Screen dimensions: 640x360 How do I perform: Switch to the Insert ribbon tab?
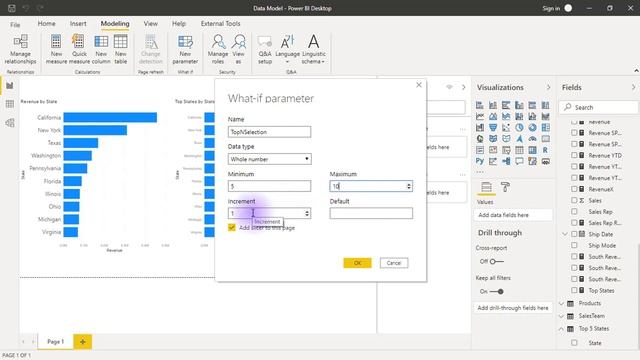coord(78,24)
